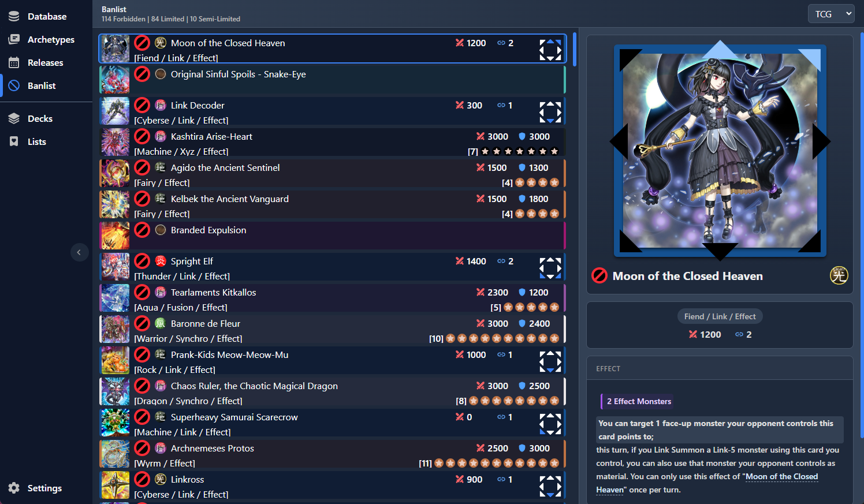Viewport: 864px width, 504px height.
Task: Click the link arrows icon of Moon of the Closed Heaven row
Action: [550, 50]
